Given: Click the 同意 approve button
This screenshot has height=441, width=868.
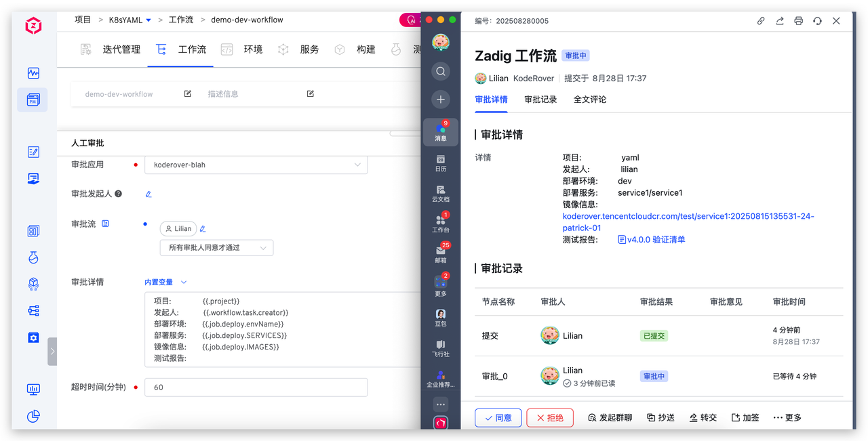Looking at the screenshot, I should (x=498, y=418).
